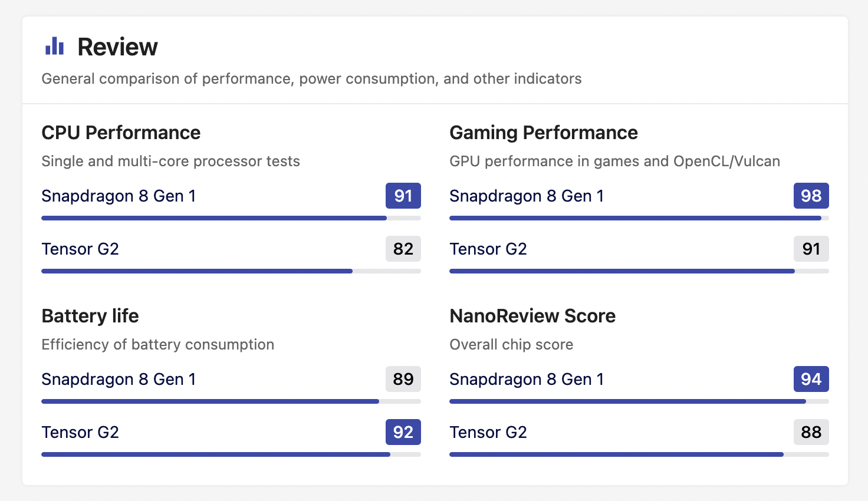Open Tensor G2 link under NanoReview Score
The image size is (868, 501).
click(488, 432)
